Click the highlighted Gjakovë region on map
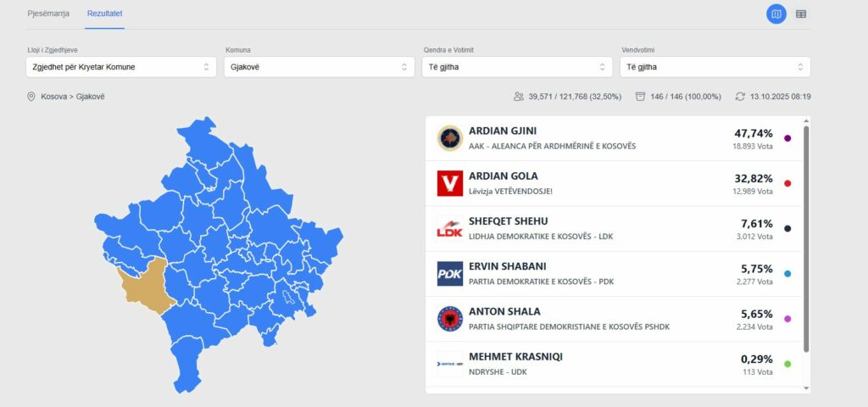The image size is (868, 407). [146, 283]
